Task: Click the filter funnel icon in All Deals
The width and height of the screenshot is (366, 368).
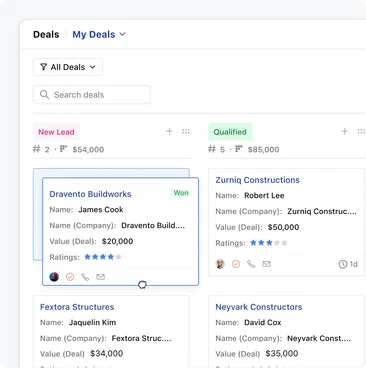Action: 43,67
